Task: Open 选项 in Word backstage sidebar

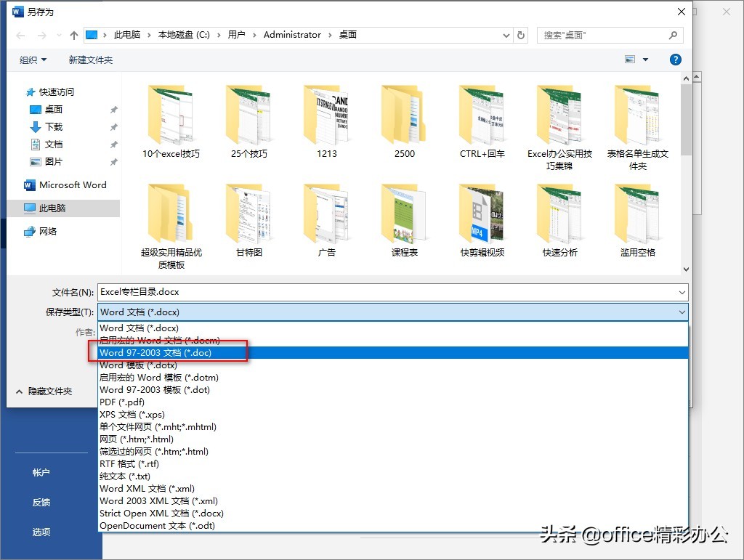Action: [x=41, y=532]
